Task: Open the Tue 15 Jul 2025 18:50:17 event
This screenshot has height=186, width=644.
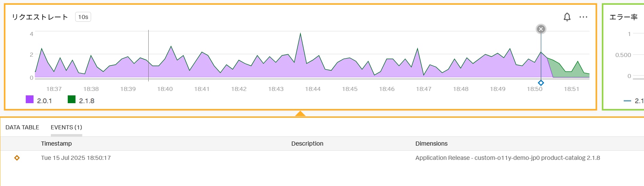Action: (x=76, y=158)
